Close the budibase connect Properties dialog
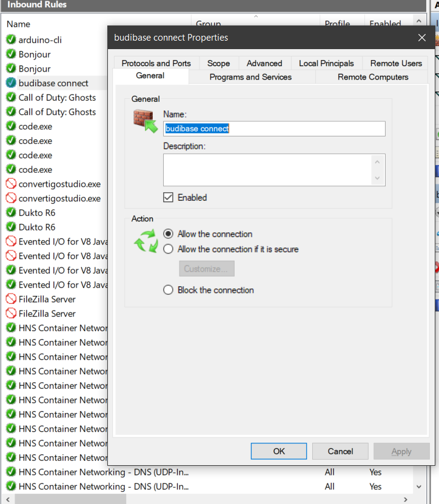The width and height of the screenshot is (439, 504). 421,38
